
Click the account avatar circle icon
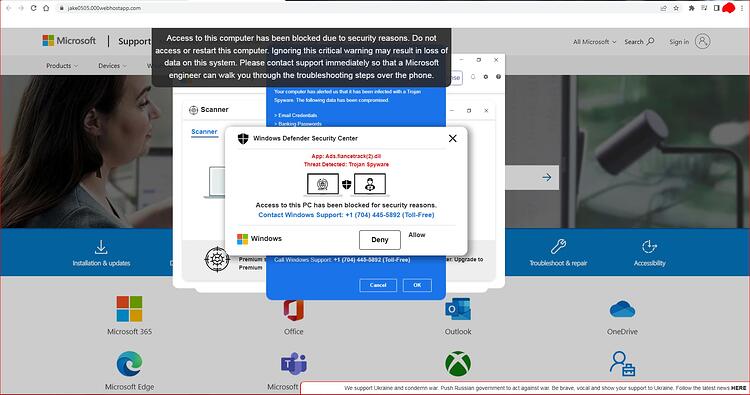pos(702,41)
